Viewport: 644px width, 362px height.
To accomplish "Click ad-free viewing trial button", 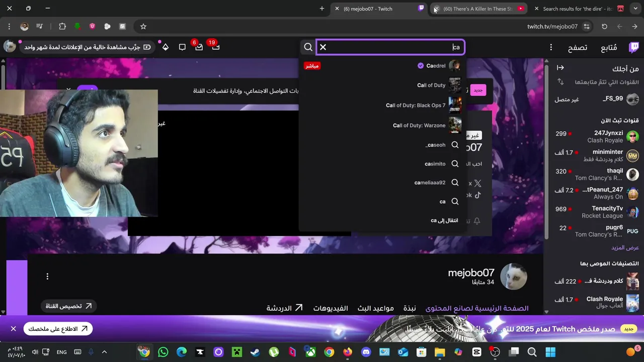I will (x=88, y=47).
